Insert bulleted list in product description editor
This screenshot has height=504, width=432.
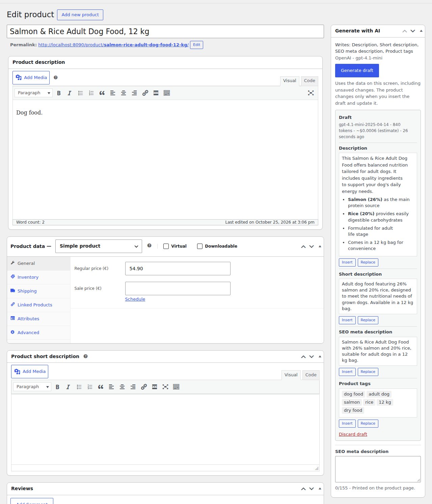80,93
